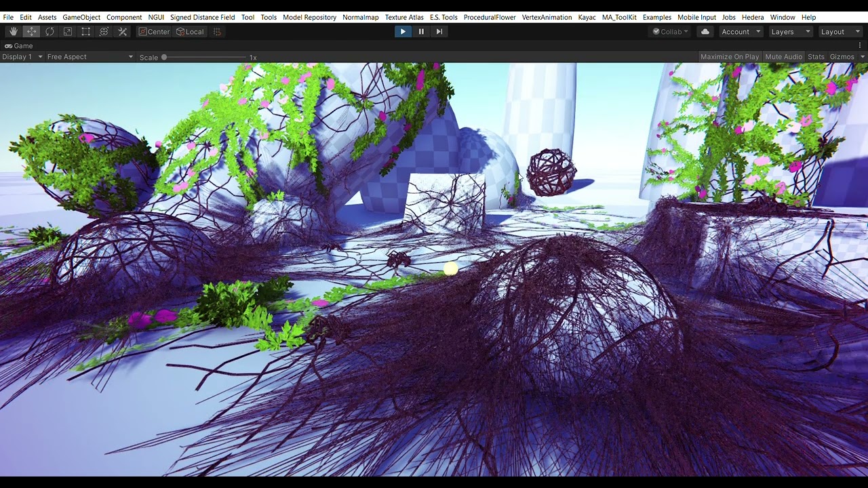Viewport: 868px width, 488px height.
Task: Open the Account dropdown
Action: pyautogui.click(x=741, y=32)
